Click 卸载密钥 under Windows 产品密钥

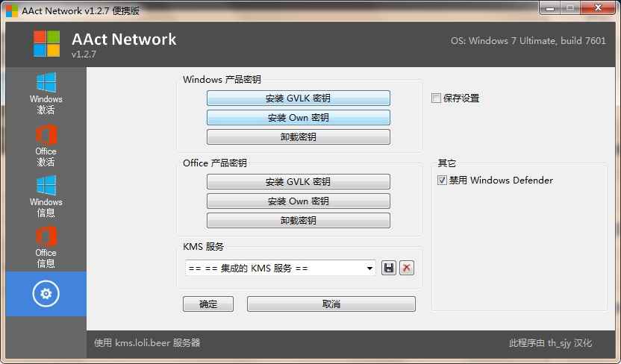point(299,137)
